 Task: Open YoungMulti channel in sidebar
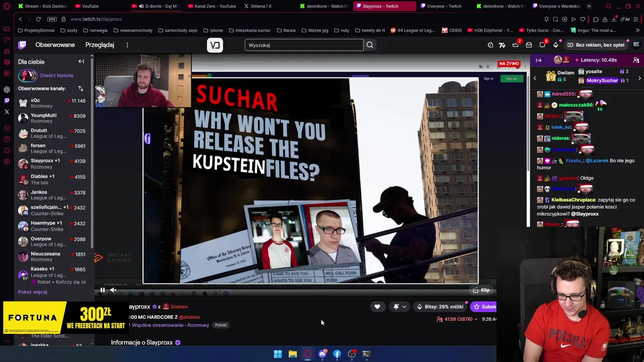52,118
